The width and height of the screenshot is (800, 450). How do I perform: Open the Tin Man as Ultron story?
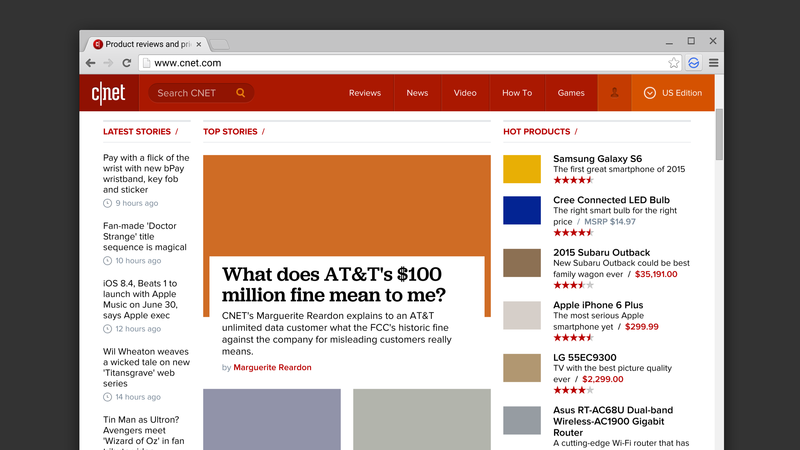pos(143,433)
